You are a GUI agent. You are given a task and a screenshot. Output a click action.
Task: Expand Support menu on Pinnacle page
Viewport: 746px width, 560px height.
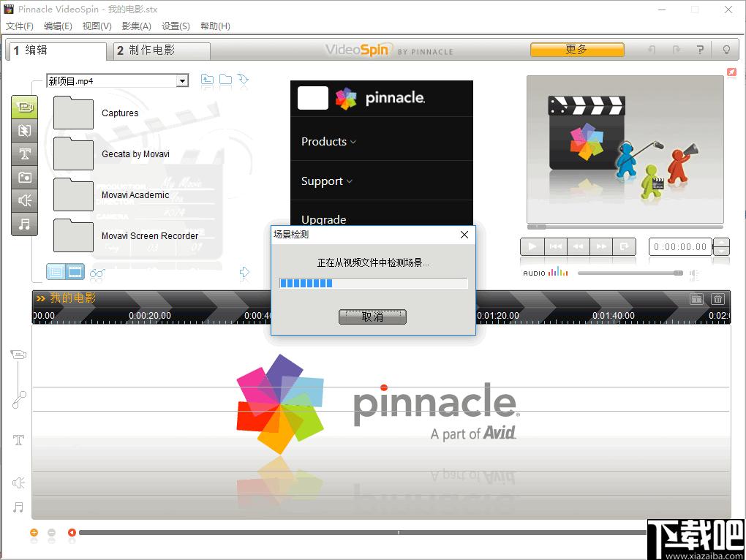click(x=327, y=181)
